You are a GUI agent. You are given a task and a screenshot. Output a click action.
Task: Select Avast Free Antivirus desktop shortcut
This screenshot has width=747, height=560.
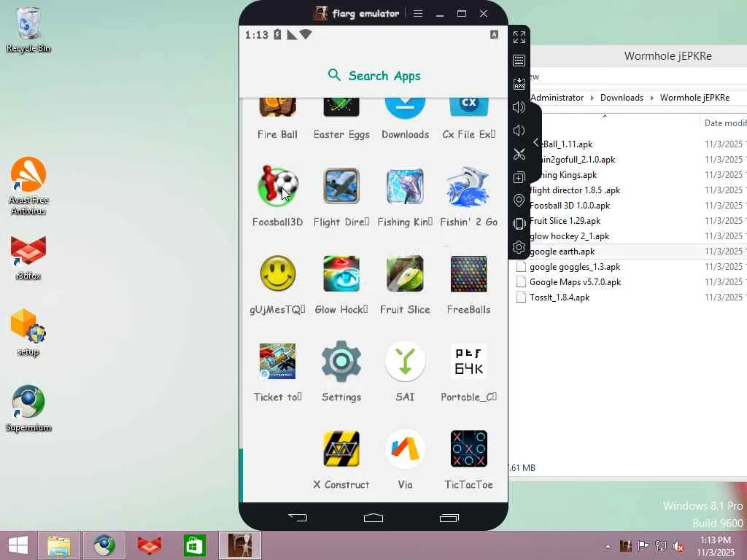[28, 186]
